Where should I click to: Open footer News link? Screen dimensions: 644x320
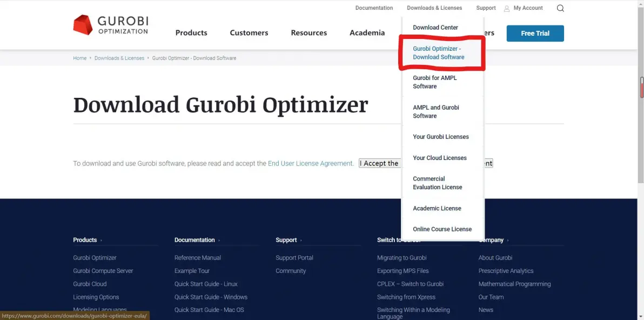point(486,310)
